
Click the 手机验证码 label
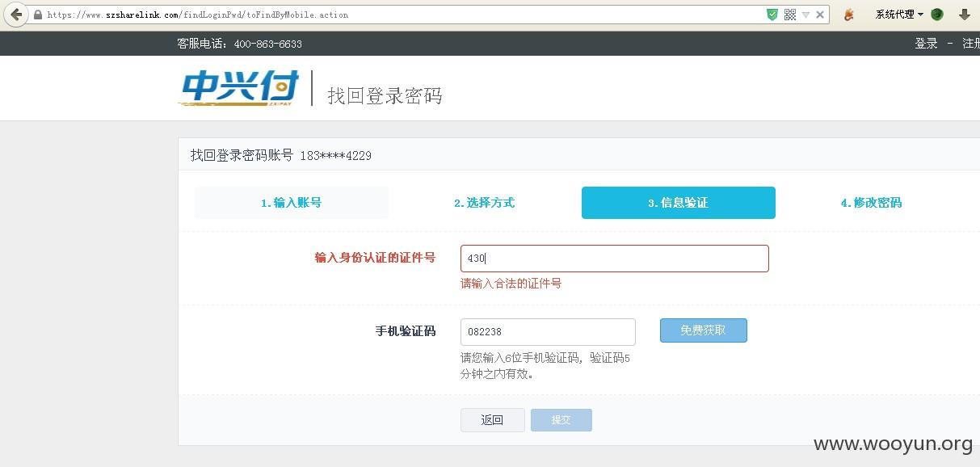pyautogui.click(x=406, y=331)
